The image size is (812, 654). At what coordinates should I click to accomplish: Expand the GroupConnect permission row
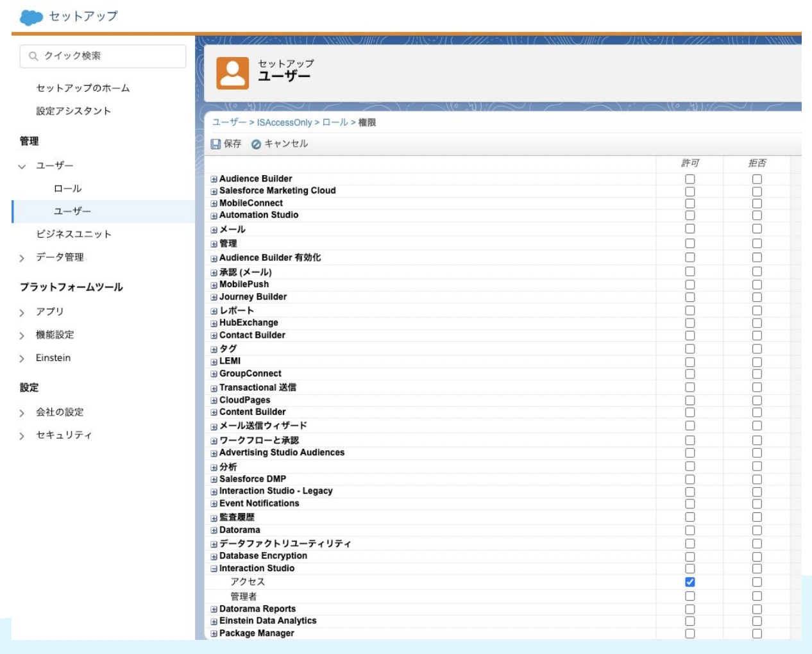[x=214, y=374]
